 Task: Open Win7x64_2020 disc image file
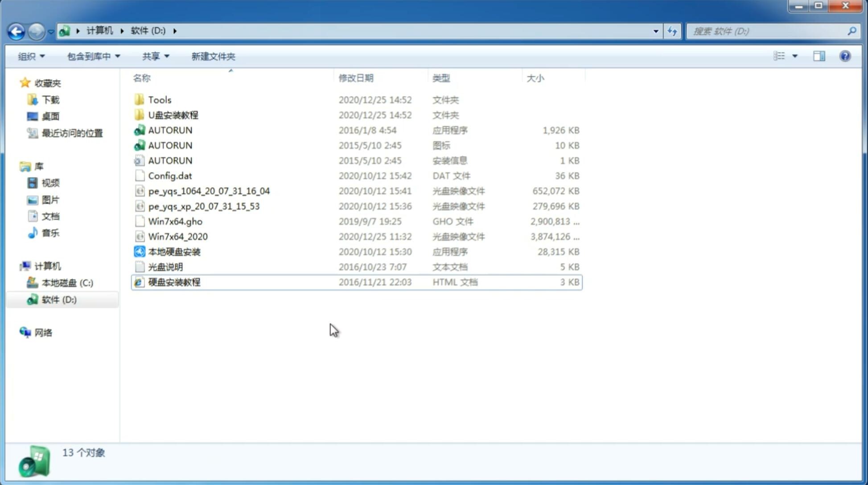point(177,237)
